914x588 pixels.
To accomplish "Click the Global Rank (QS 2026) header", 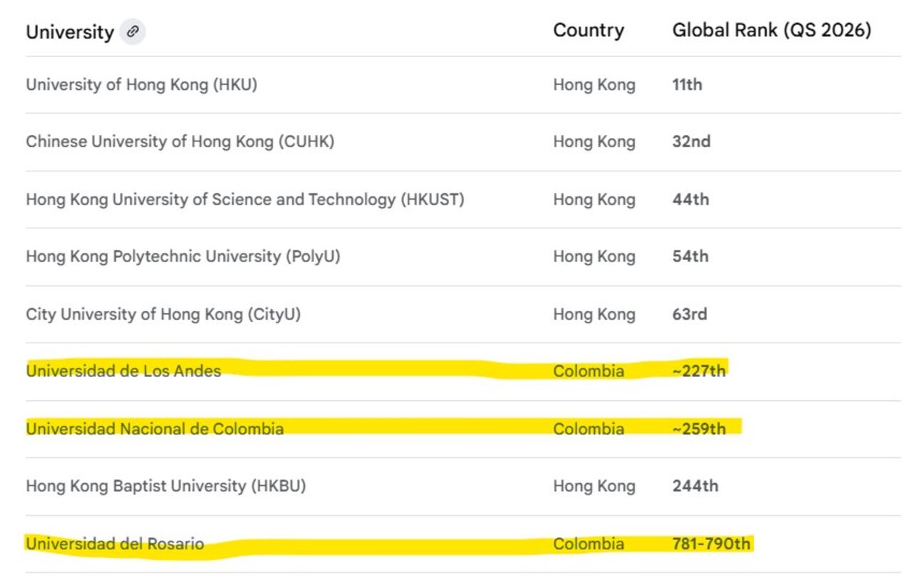I will pyautogui.click(x=771, y=31).
